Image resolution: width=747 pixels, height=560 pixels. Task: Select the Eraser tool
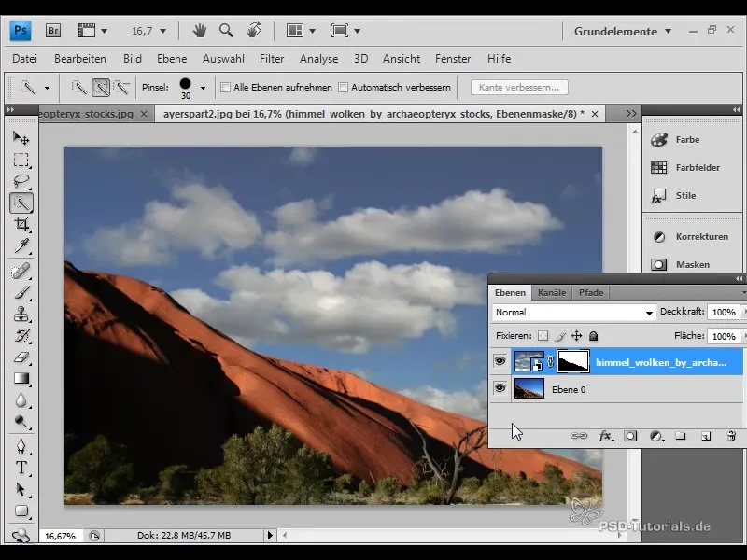21,357
